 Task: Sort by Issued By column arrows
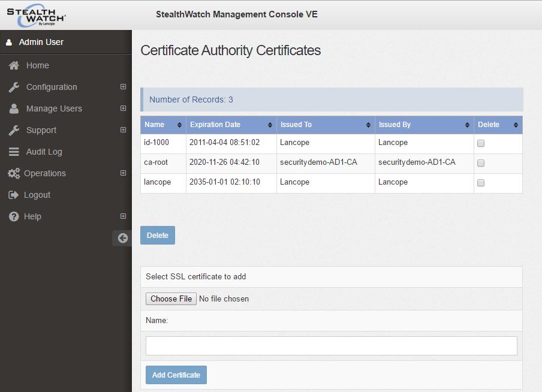(467, 125)
